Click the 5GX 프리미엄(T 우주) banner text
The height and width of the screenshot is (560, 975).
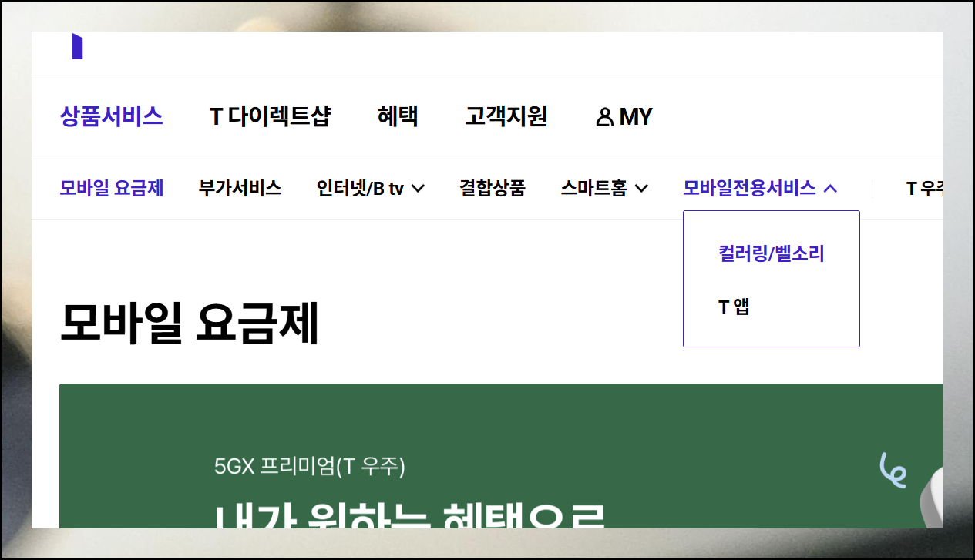pos(310,466)
